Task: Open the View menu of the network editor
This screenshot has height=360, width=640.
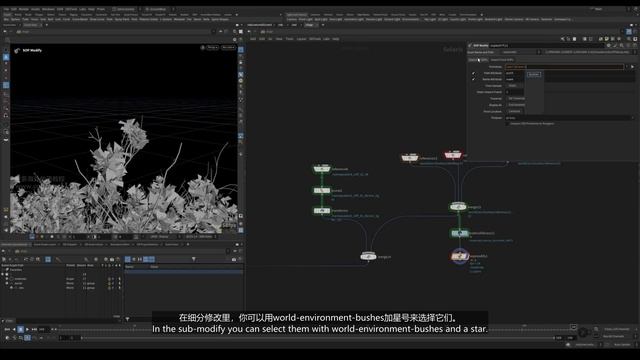Action: coord(279,39)
